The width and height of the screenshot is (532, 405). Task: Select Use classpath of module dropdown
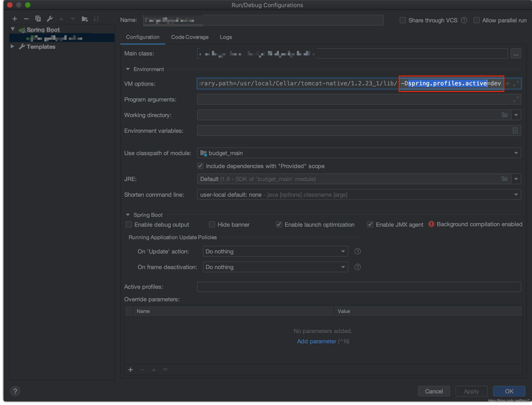tap(359, 153)
